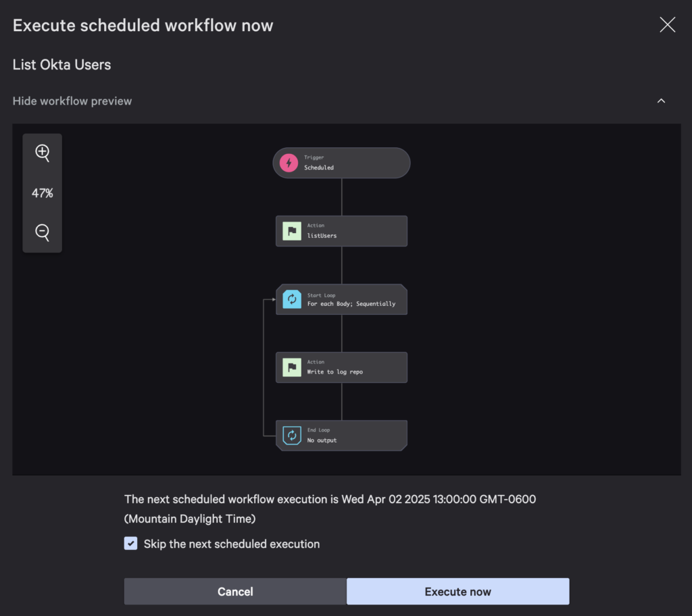Image resolution: width=692 pixels, height=616 pixels.
Task: Click the zoom out magnifier icon
Action: [43, 232]
